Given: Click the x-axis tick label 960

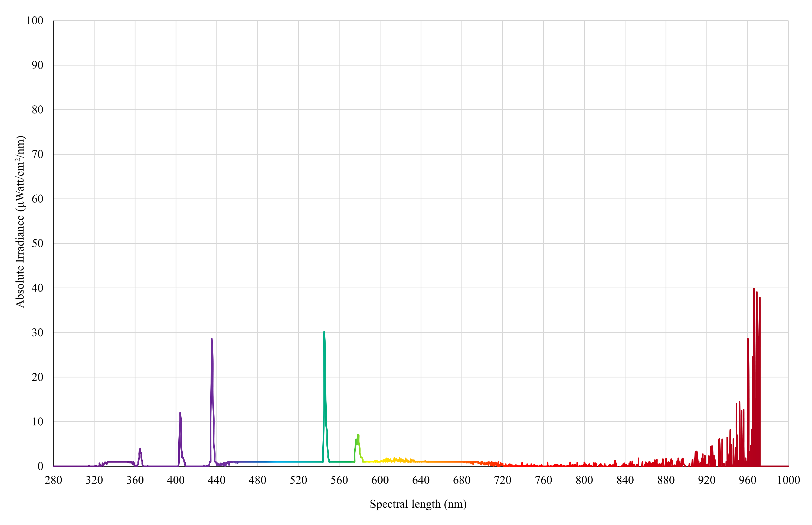Looking at the screenshot, I should tap(747, 480).
